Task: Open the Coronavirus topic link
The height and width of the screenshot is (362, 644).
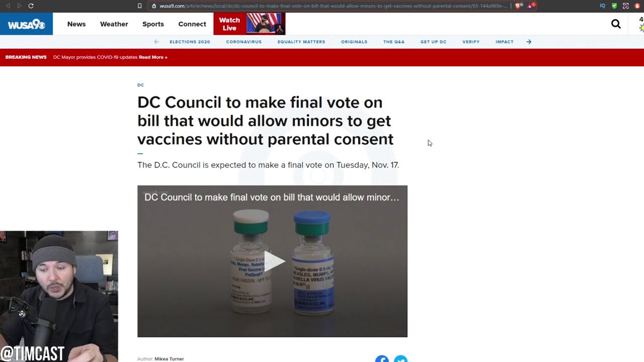Action: [x=244, y=42]
